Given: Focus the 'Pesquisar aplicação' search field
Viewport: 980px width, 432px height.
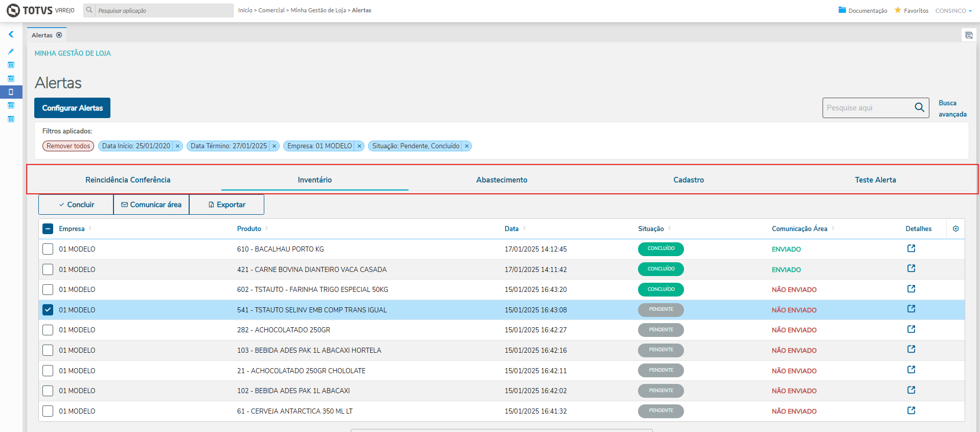Looking at the screenshot, I should pyautogui.click(x=164, y=10).
